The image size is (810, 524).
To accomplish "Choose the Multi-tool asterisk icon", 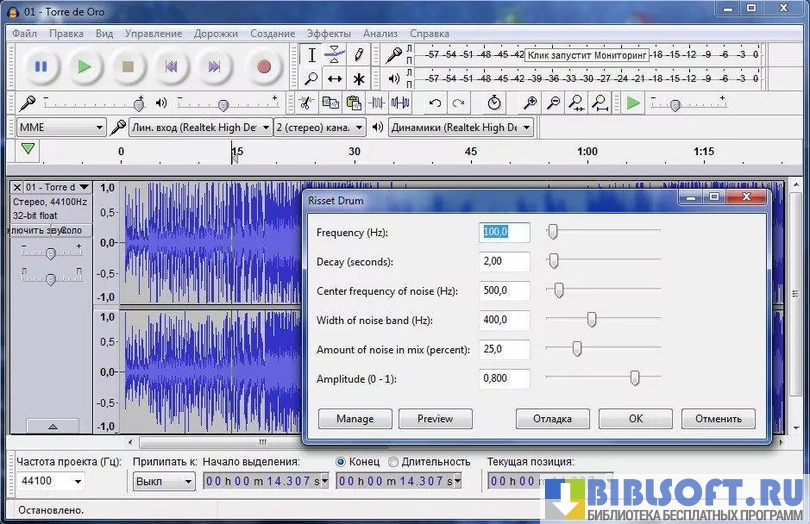I will 359,78.
